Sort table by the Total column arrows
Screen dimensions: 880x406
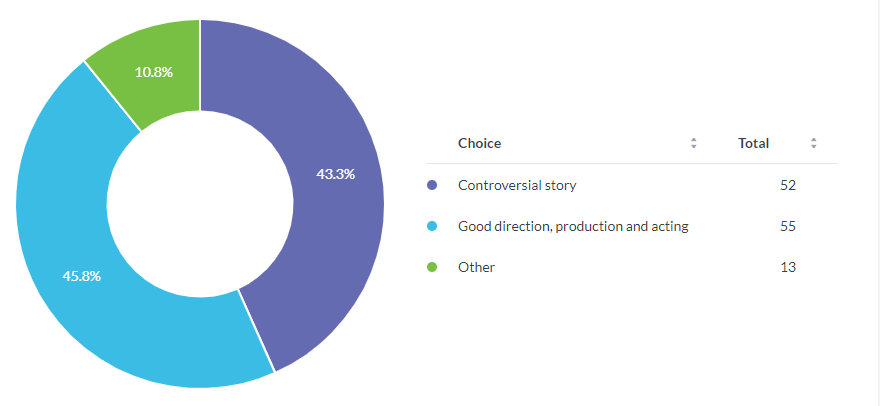(814, 143)
